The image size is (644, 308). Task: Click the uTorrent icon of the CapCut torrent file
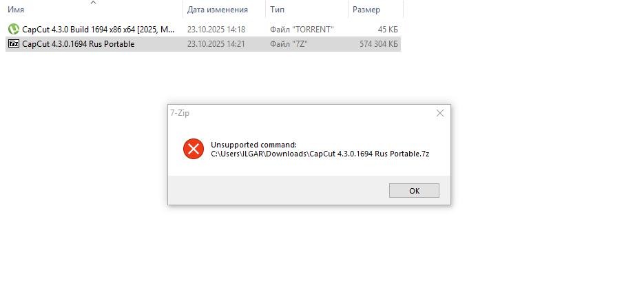click(x=13, y=30)
